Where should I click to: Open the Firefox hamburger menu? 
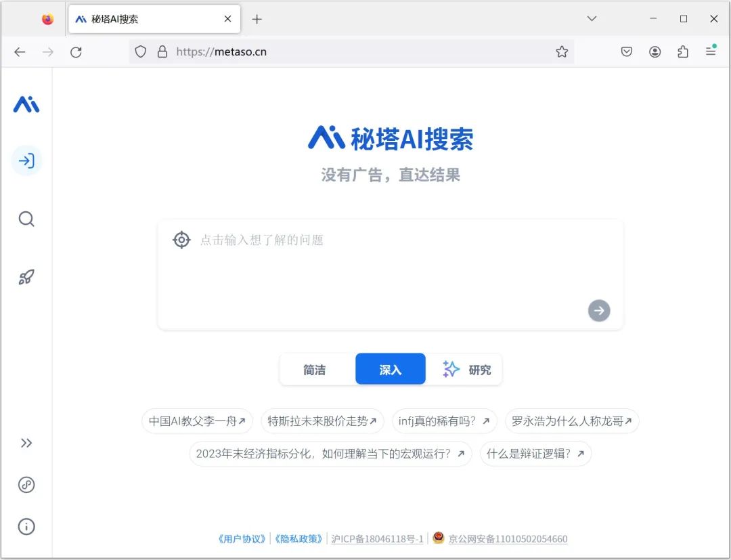[x=711, y=51]
